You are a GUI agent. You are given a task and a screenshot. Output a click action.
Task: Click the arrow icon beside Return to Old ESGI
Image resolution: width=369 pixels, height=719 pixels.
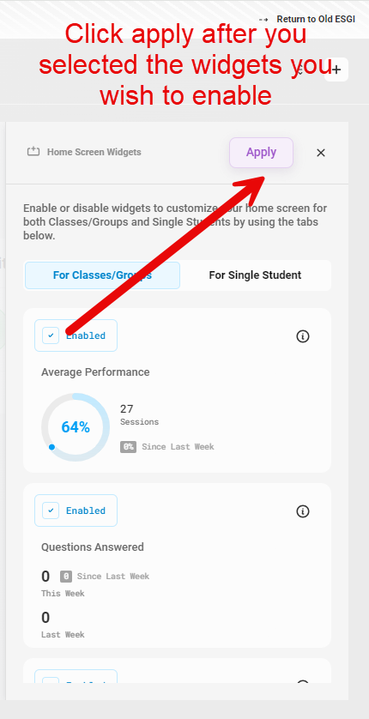[264, 20]
